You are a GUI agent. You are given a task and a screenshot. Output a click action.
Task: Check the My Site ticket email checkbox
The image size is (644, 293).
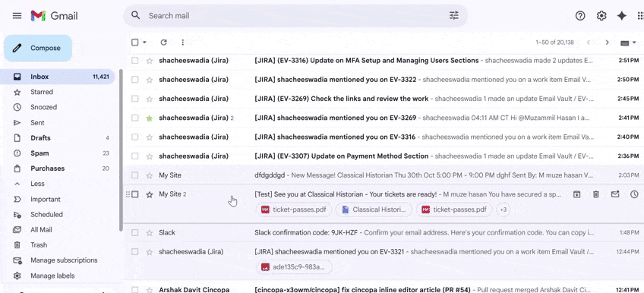tap(134, 194)
